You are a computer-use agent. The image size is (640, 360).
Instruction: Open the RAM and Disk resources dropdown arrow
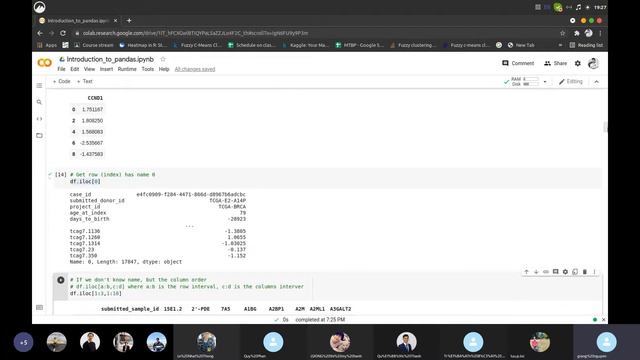[x=545, y=82]
